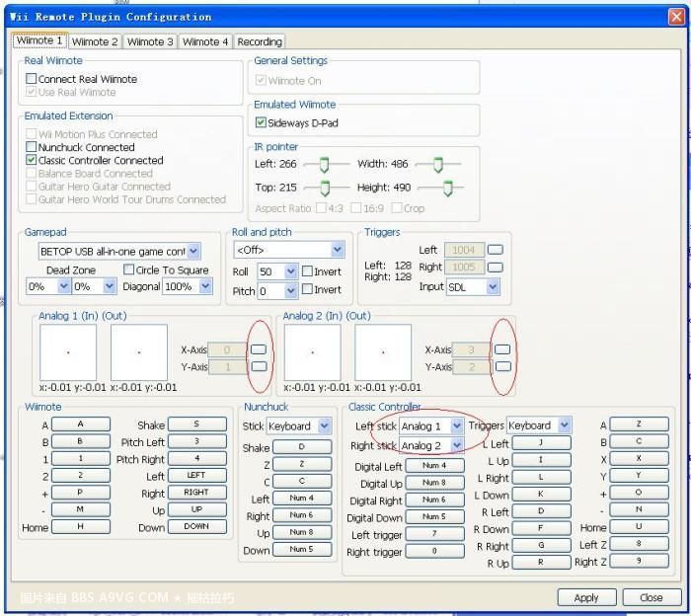691x616 pixels.
Task: Click the Analog 1 Y-Axis assign button
Action: pos(258,366)
